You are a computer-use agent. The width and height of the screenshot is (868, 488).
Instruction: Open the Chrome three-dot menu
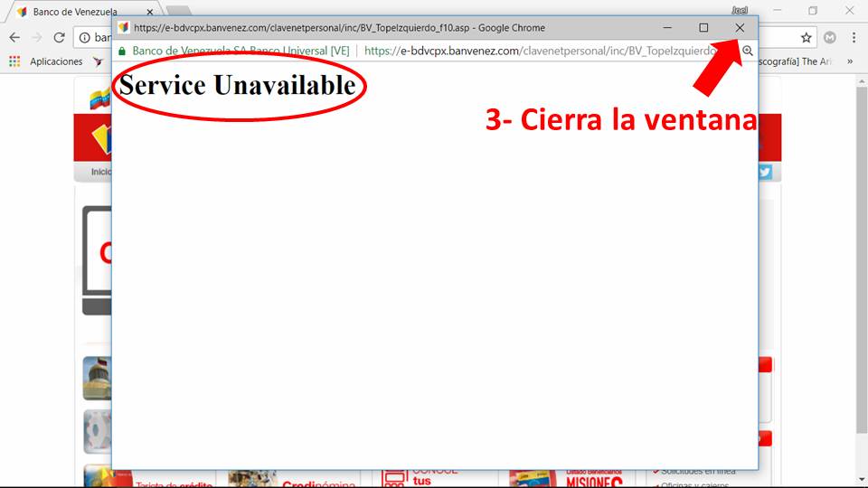[x=854, y=38]
